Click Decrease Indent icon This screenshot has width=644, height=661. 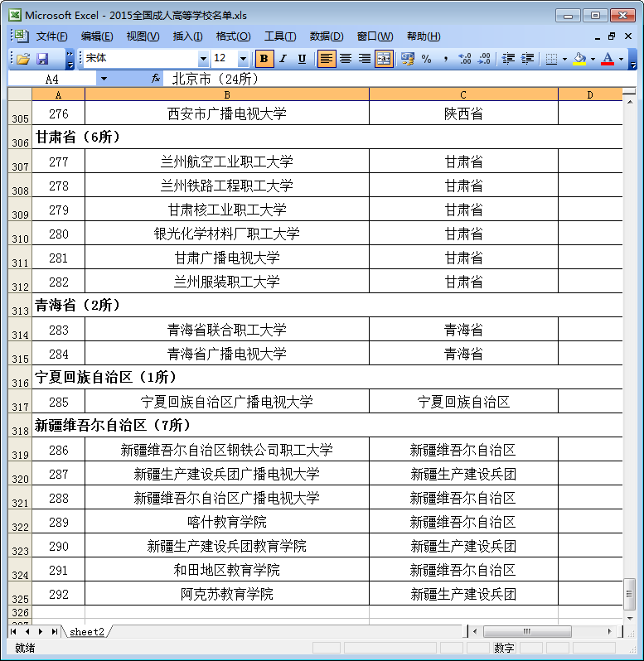coord(508,59)
